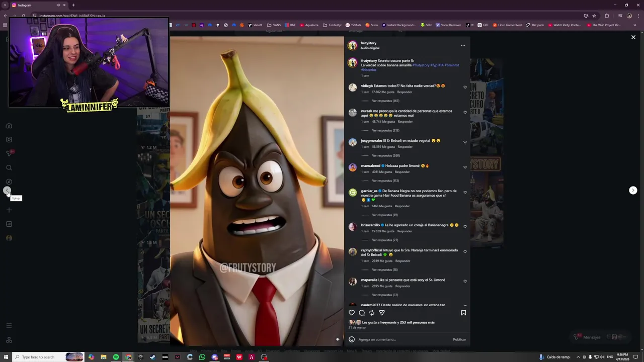This screenshot has height=362, width=644.
Task: Expand 'Ver respuestas (167)' under vidizgb
Action: [385, 101]
